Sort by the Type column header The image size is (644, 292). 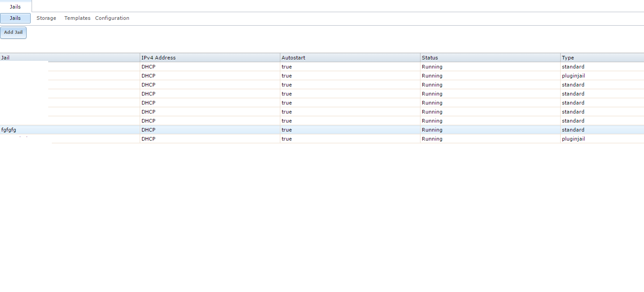tap(602, 58)
